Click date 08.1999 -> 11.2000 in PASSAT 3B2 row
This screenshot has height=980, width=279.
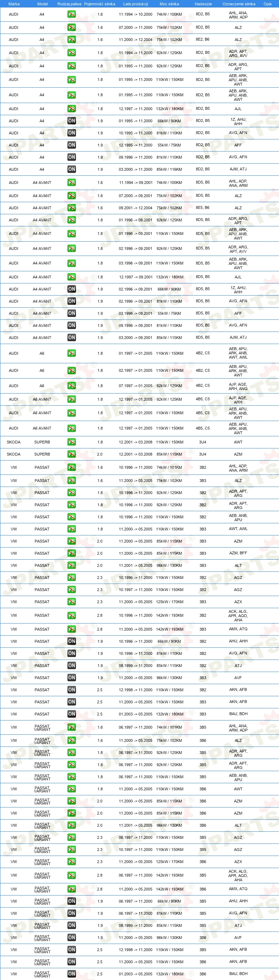(x=136, y=665)
